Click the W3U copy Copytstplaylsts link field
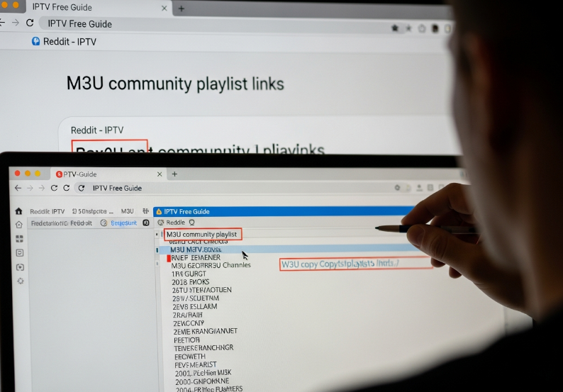Image resolution: width=563 pixels, height=392 pixels. [356, 264]
